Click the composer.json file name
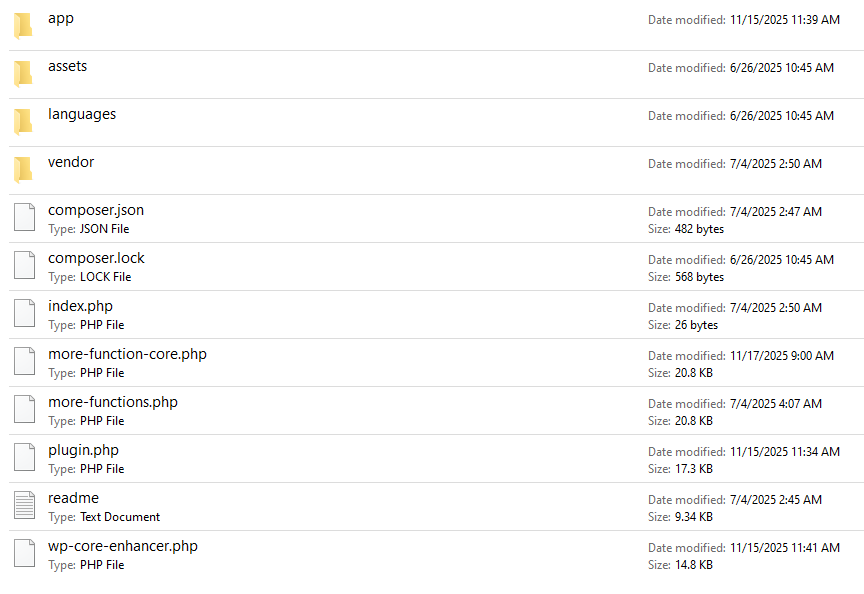Screen dimensions: 864x594 [96, 210]
